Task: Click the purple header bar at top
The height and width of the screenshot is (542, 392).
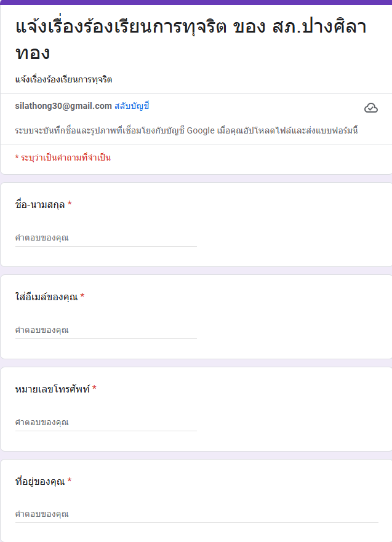Action: click(x=196, y=2)
